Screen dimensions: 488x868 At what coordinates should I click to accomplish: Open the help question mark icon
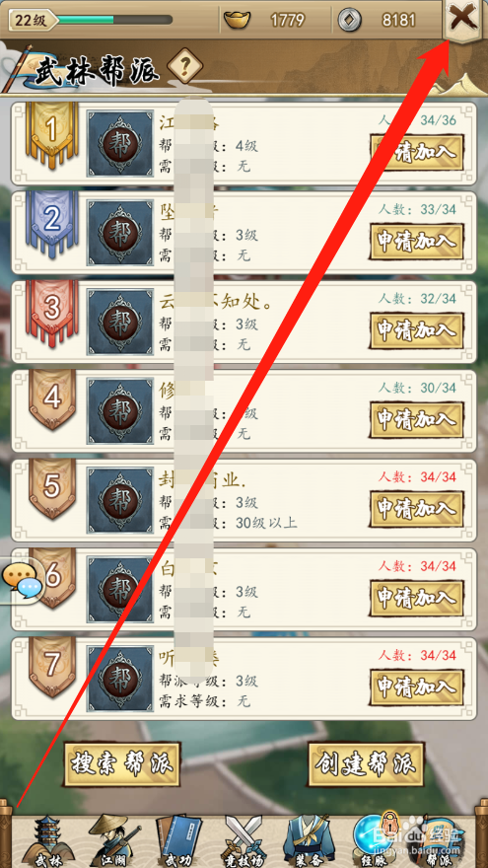point(184,67)
